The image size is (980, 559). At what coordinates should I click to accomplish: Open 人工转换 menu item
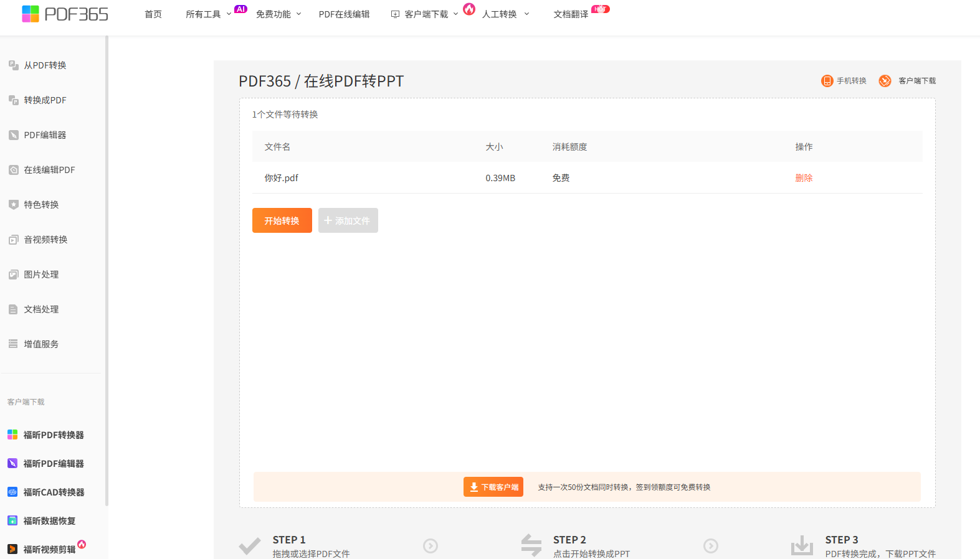(500, 14)
